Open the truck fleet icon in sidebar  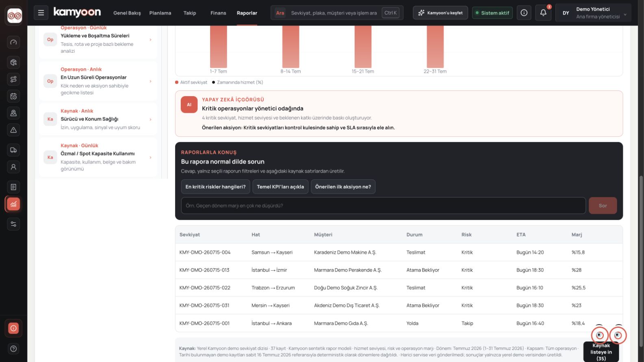13,150
